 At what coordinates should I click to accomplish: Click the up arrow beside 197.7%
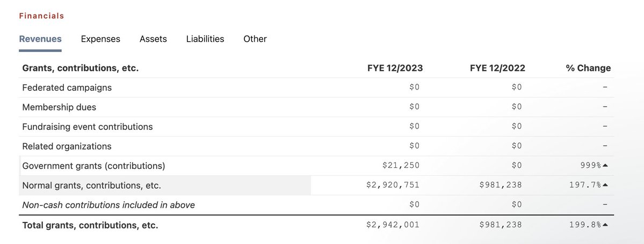tap(605, 186)
